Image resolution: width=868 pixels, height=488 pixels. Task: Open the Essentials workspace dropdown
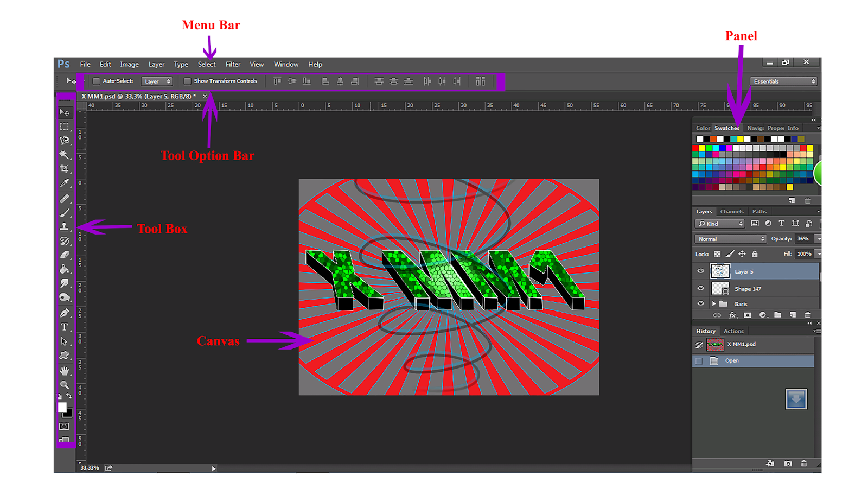click(784, 81)
